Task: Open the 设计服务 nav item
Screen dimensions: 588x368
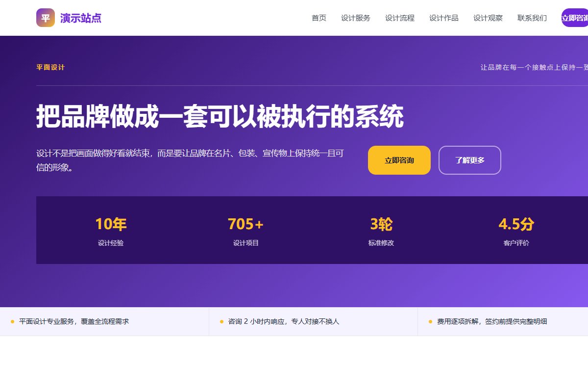Action: coord(356,18)
